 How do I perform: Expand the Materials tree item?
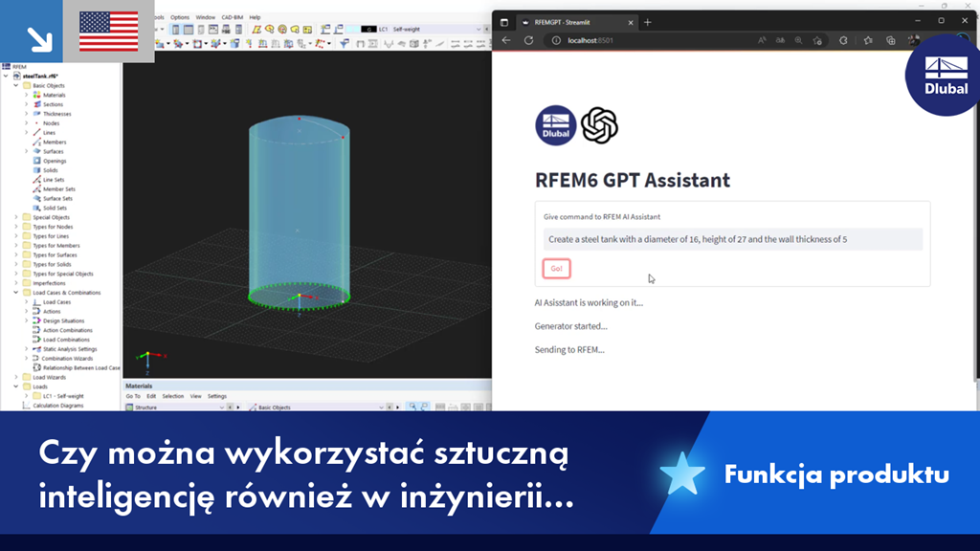(26, 95)
